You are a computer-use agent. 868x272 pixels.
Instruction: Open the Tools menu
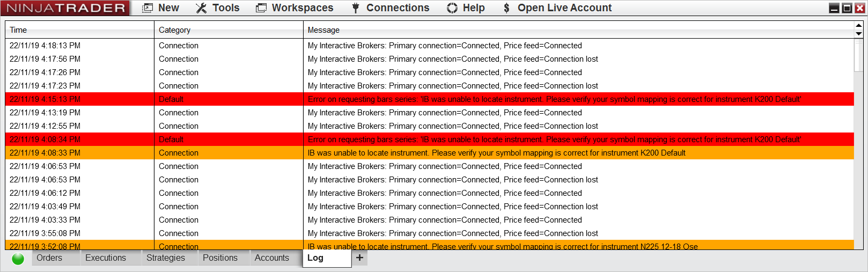click(x=218, y=8)
